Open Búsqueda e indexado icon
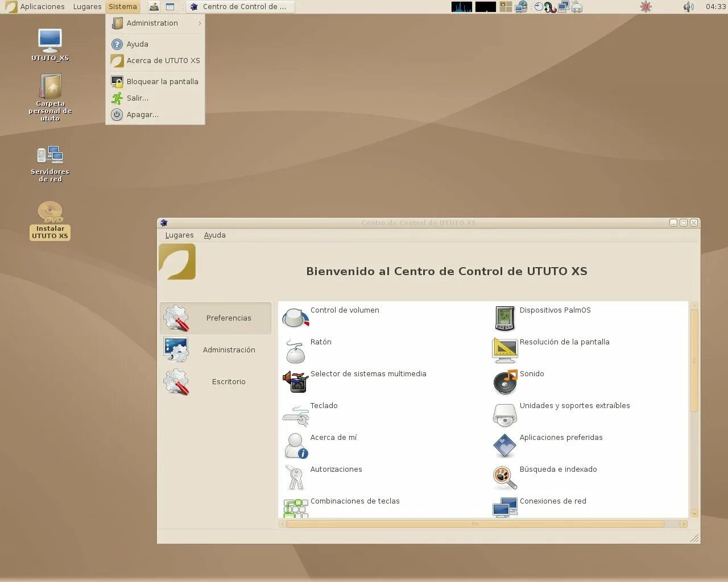728x582 pixels. click(x=505, y=477)
